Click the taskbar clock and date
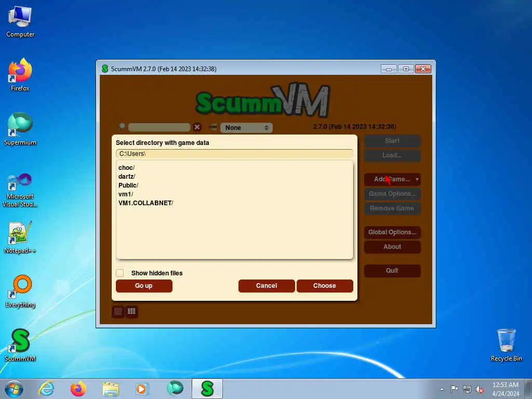Viewport: 532px width, 399px height. [505, 389]
